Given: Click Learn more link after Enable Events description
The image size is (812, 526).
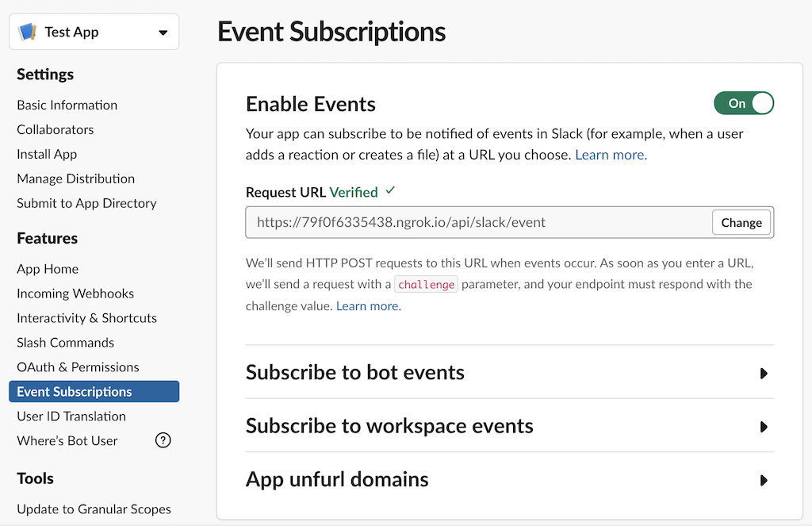Looking at the screenshot, I should pyautogui.click(x=611, y=155).
